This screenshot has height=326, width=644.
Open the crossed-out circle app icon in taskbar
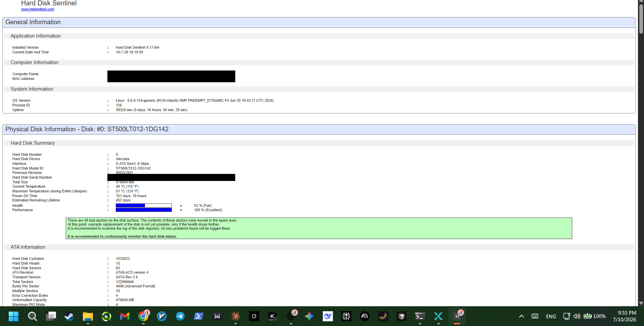click(x=254, y=316)
